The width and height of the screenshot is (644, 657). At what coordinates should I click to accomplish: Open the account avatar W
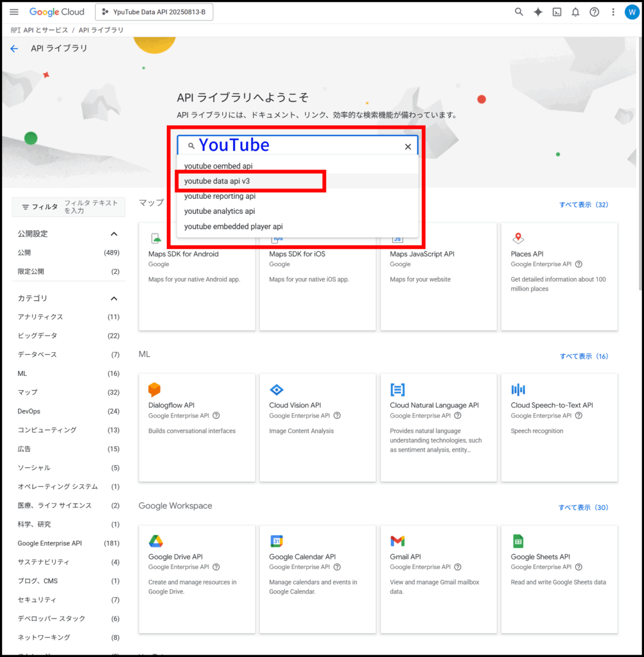[631, 12]
